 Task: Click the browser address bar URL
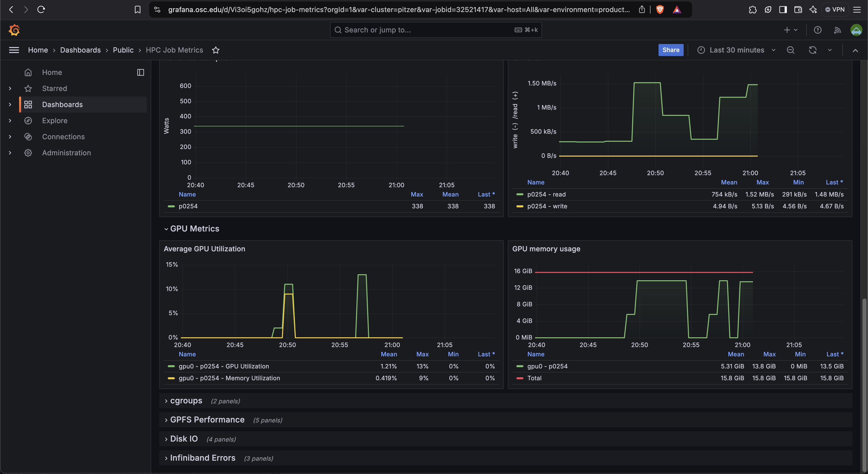coord(399,10)
